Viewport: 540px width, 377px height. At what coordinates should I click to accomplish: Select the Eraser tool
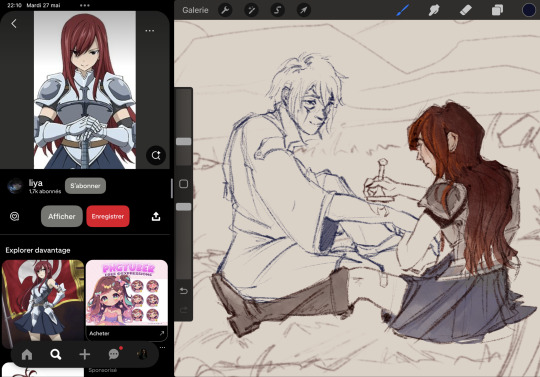click(x=466, y=10)
